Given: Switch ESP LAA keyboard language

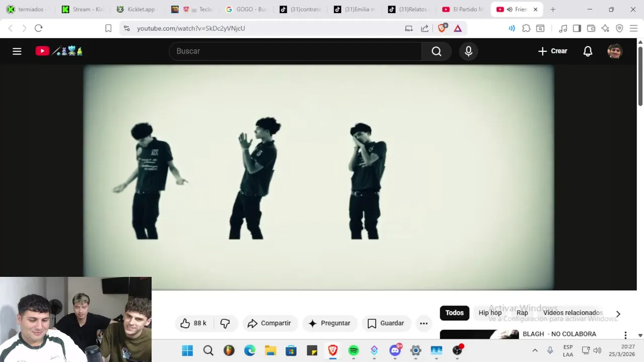Looking at the screenshot, I should [568, 350].
